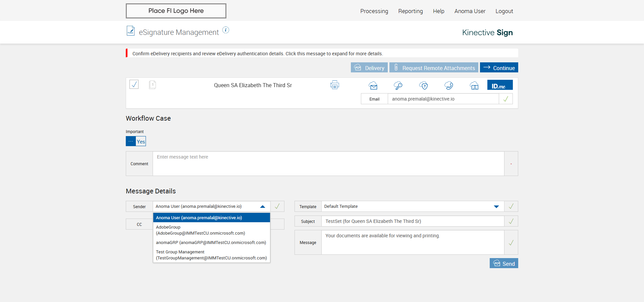Click the document page icon beside the recipient
Screen dimensions: 644x302
(x=152, y=84)
